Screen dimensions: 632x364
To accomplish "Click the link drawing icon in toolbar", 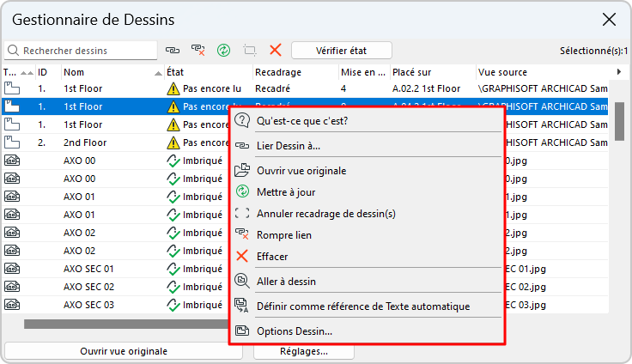I will [x=172, y=51].
